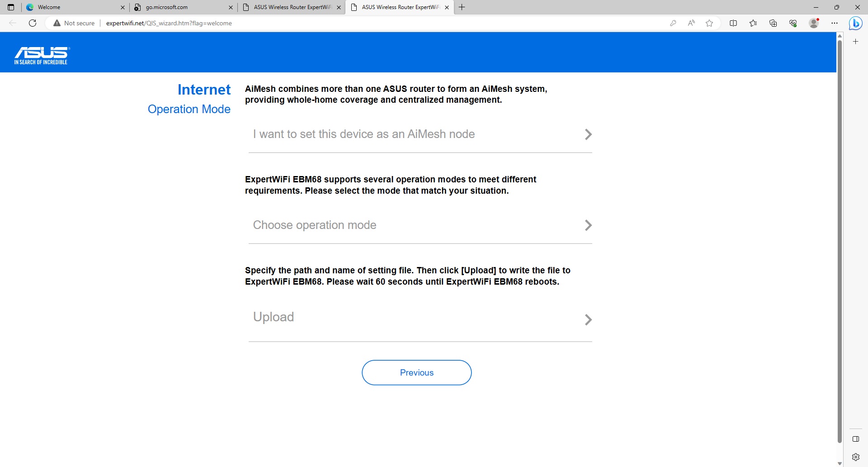Select the active ASUS Wireless Router tab
Image resolution: width=868 pixels, height=467 pixels.
coord(400,7)
